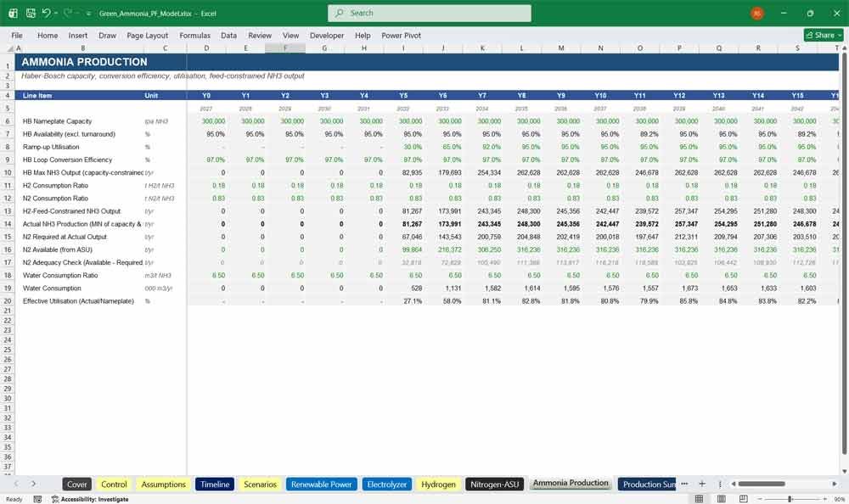Click the Save icon in Quick Access Toolbar

[x=31, y=13]
